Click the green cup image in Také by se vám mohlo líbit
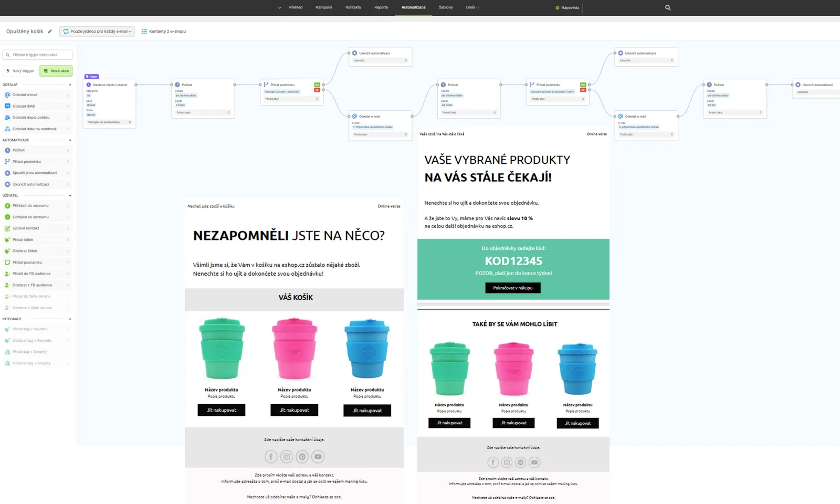The height and width of the screenshot is (504, 840). [x=449, y=369]
